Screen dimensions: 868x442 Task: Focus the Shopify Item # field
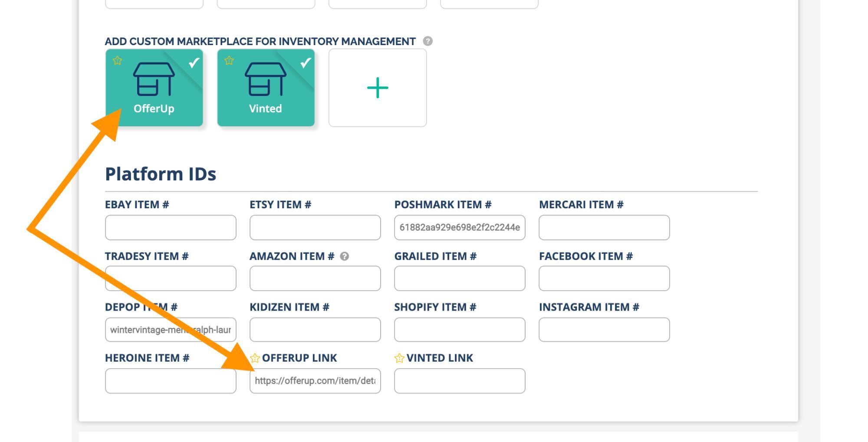tap(460, 330)
